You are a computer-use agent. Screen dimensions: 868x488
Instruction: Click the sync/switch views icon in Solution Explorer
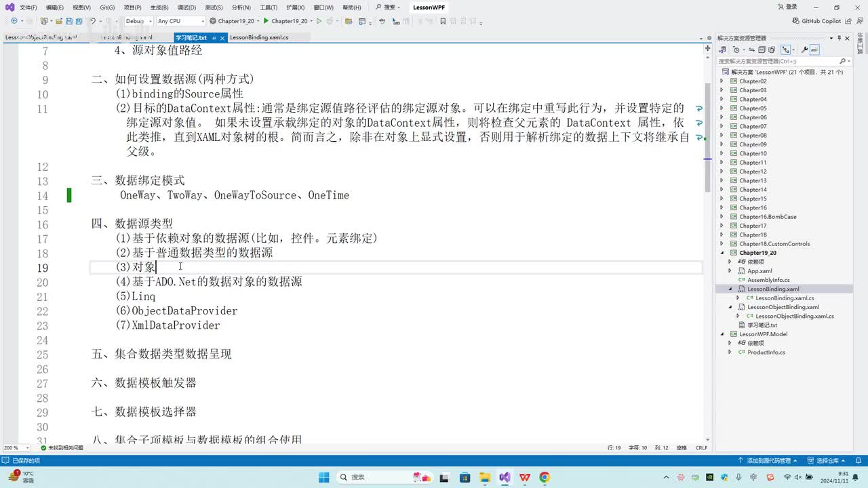click(x=751, y=49)
